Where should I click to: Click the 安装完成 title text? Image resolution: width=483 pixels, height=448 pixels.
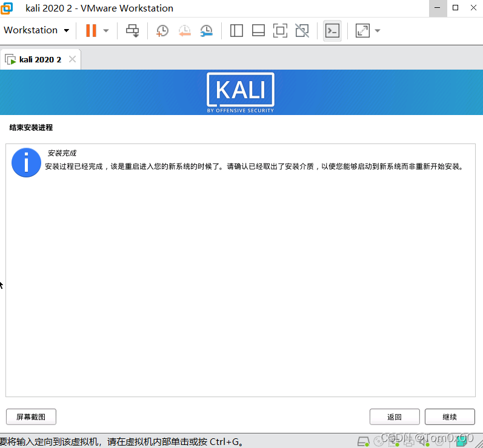click(62, 153)
